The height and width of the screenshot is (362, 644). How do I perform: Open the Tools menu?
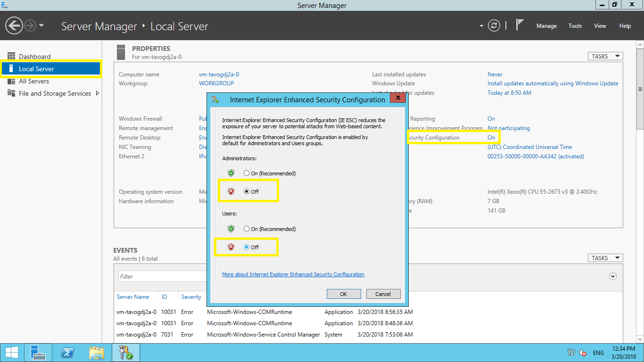575,26
